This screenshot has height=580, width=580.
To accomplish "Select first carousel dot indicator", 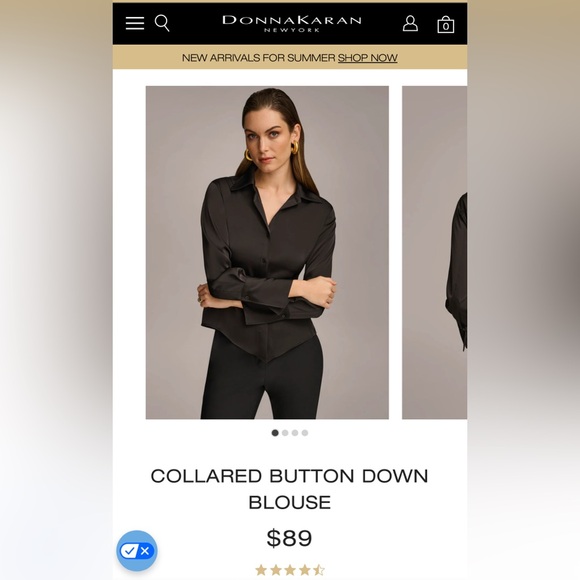I will click(275, 433).
